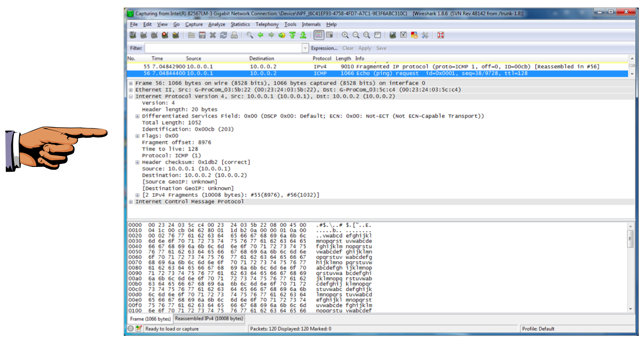
Task: Go forward in packet history arrow
Action: coord(271,35)
